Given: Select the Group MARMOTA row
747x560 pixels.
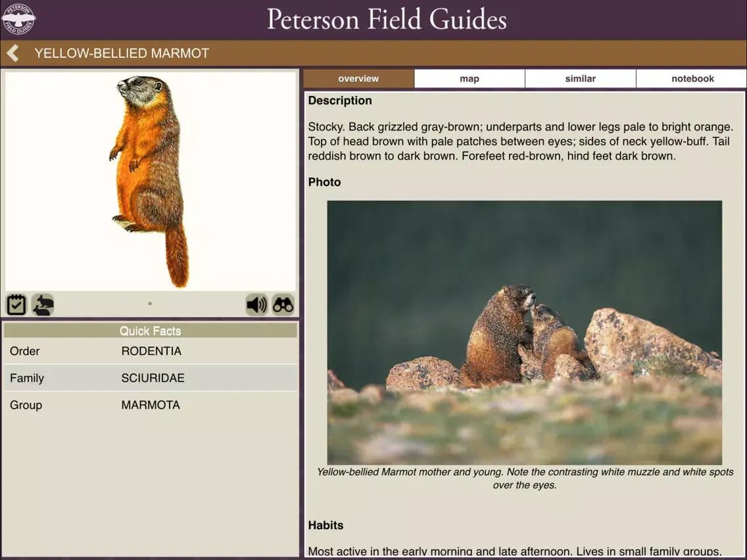Looking at the screenshot, I should pyautogui.click(x=151, y=405).
